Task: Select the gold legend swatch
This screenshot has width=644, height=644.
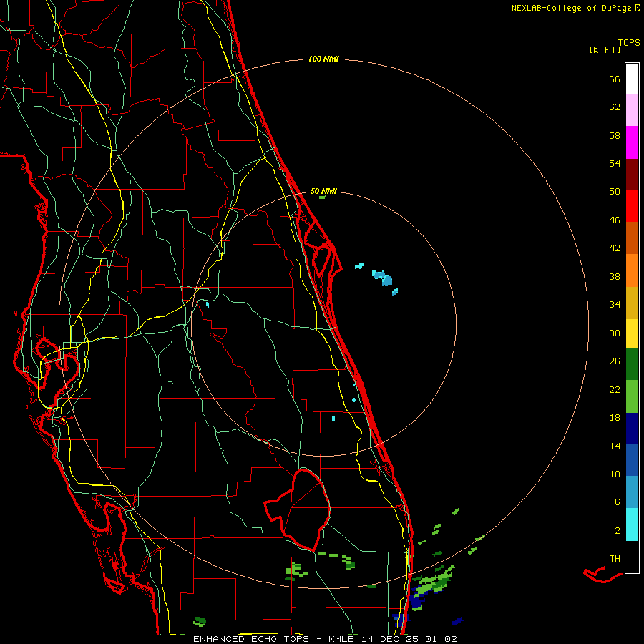Action: 632,302
